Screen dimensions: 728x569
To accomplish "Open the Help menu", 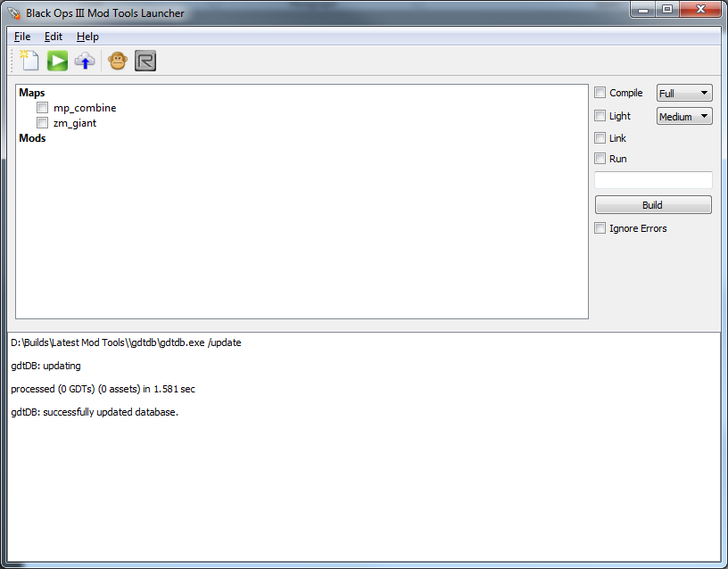I will (87, 37).
